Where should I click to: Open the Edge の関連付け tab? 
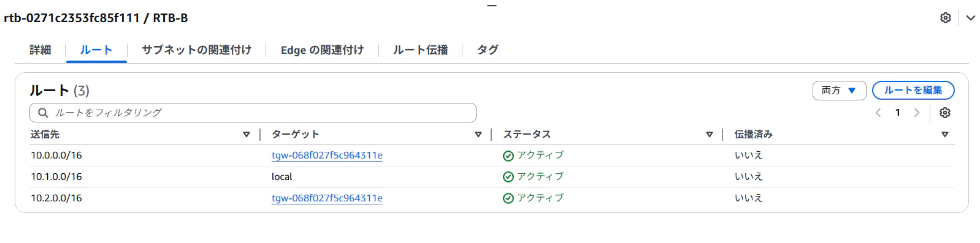coord(322,50)
